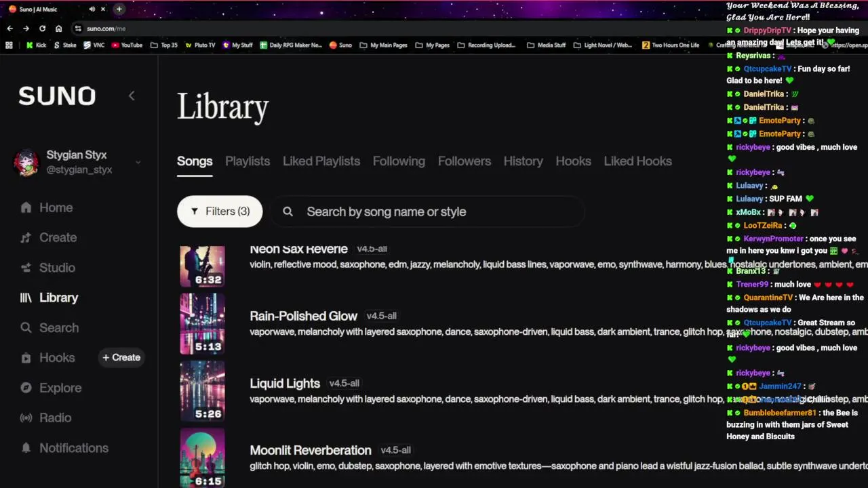
Task: Play the Moonlit Reverberation thumbnail
Action: click(x=202, y=458)
